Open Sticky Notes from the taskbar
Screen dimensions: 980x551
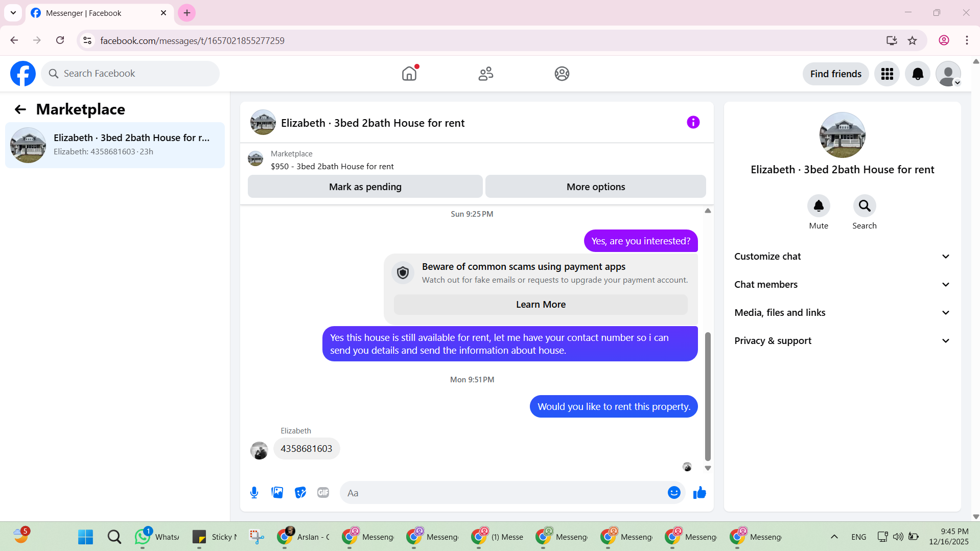coord(215,537)
